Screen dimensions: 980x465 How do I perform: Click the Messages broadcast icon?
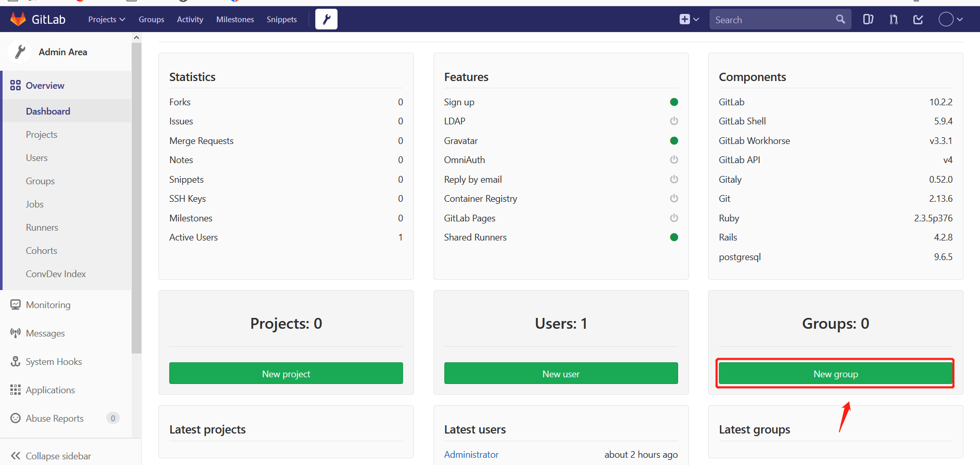[15, 333]
